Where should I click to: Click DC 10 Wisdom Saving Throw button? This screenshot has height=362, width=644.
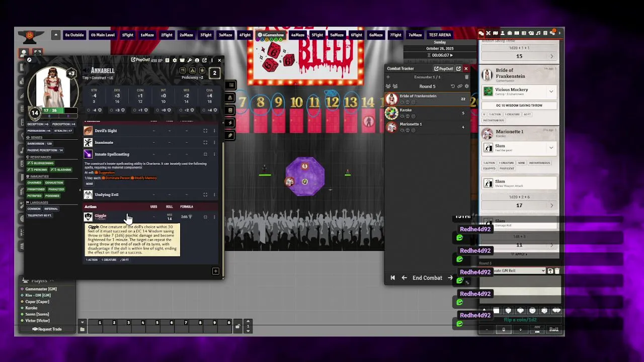[x=520, y=106]
